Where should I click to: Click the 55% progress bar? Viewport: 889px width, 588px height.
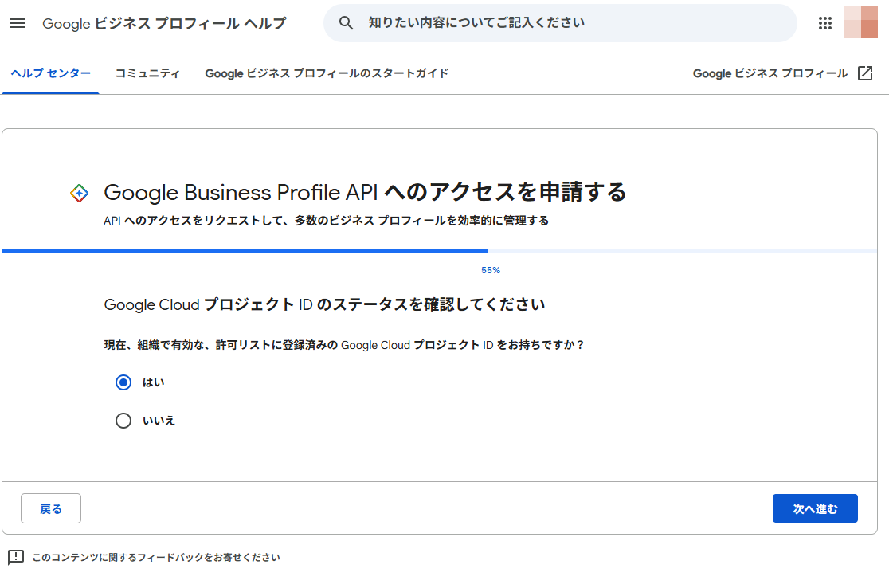coord(440,251)
